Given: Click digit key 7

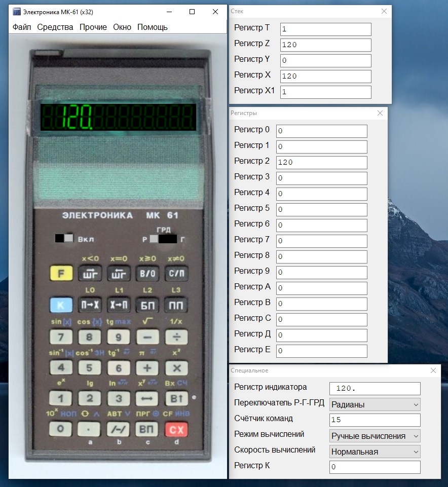Looking at the screenshot, I should point(61,336).
